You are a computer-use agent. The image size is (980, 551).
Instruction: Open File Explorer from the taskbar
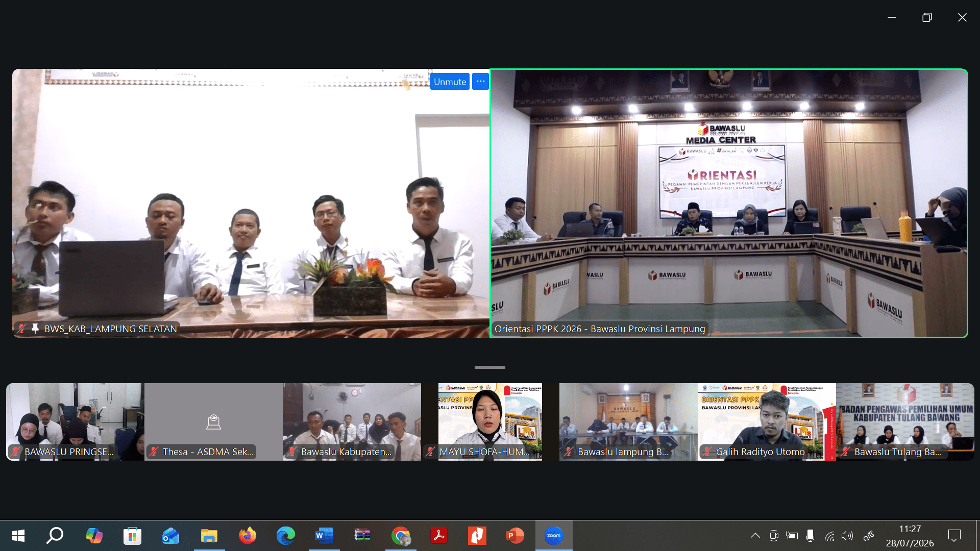click(x=209, y=536)
